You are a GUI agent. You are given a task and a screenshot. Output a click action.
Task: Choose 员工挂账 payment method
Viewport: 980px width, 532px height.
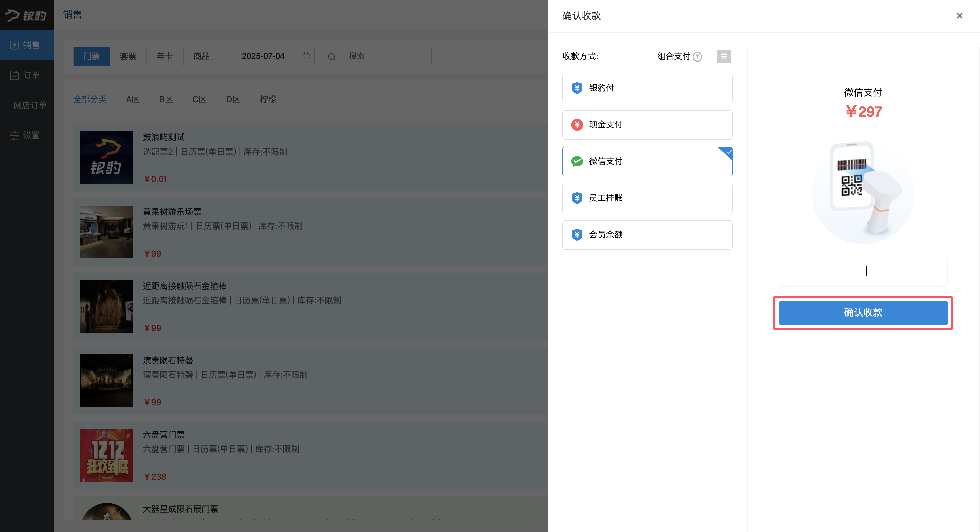pyautogui.click(x=647, y=198)
